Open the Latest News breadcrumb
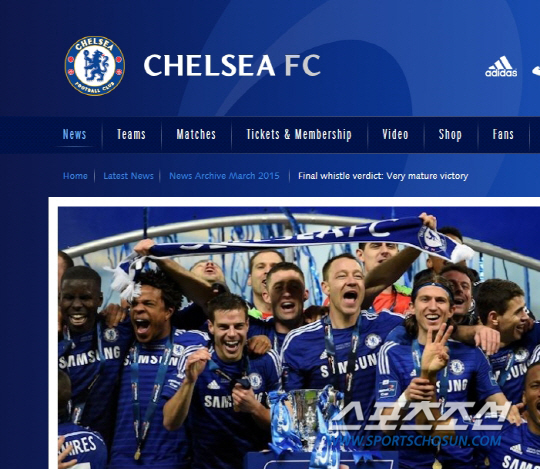The height and width of the screenshot is (469, 540). 128,176
